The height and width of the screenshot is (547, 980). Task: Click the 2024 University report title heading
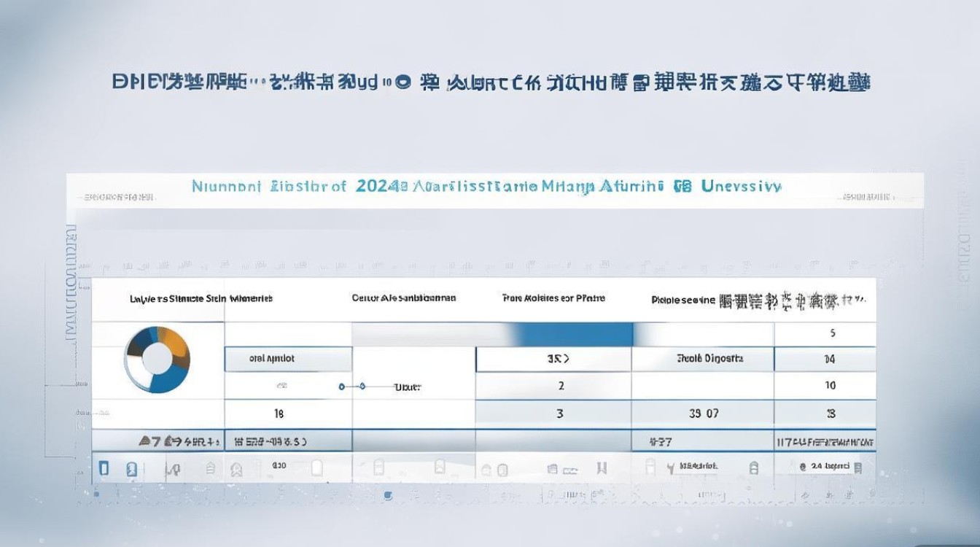pos(490,187)
